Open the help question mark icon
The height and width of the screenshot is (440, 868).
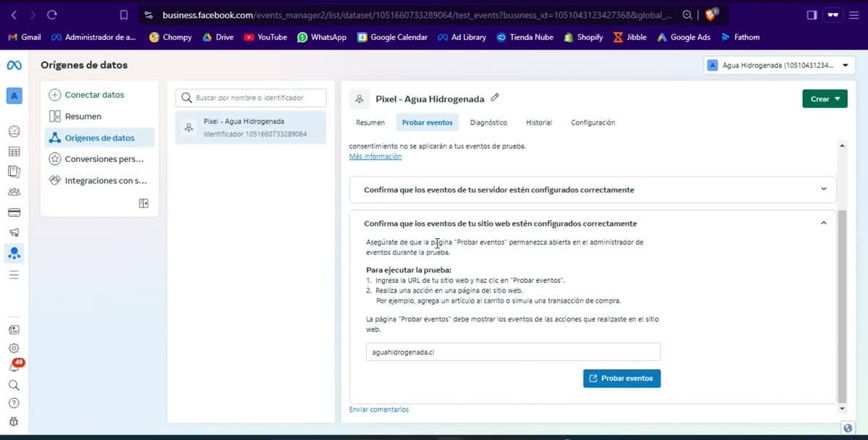point(14,403)
